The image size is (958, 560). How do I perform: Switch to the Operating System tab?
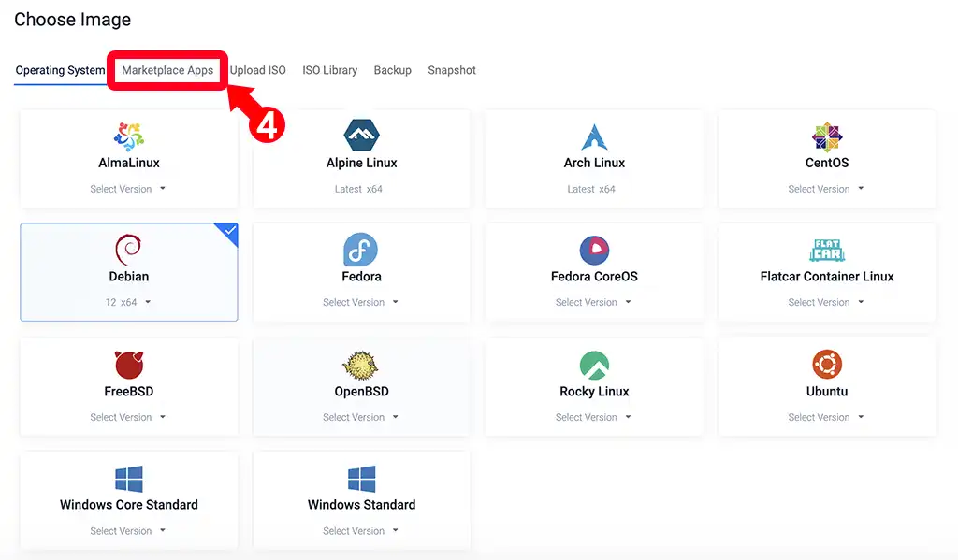tap(60, 70)
